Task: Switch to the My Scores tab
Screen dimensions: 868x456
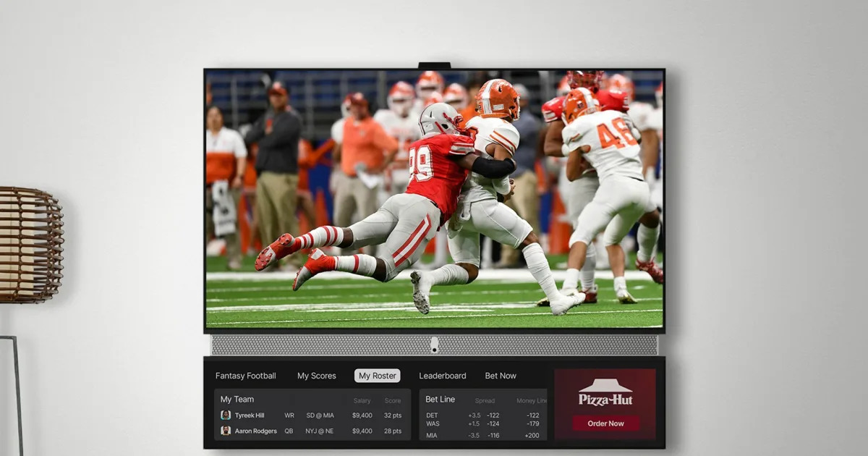Action: (x=316, y=376)
